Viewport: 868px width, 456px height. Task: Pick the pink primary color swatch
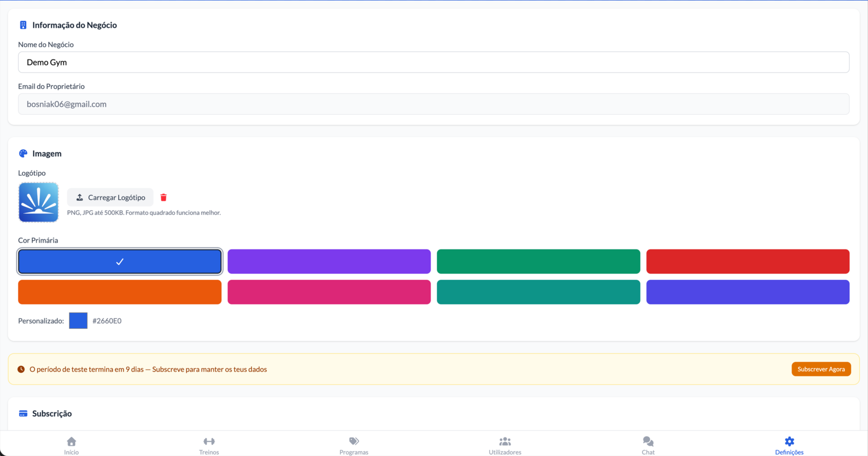coord(329,292)
